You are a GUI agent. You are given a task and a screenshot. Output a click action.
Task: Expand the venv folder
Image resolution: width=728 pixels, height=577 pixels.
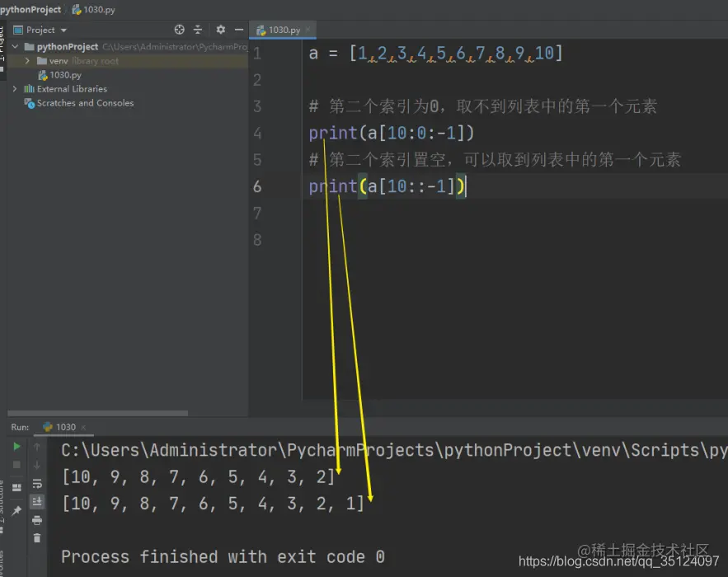(x=27, y=61)
